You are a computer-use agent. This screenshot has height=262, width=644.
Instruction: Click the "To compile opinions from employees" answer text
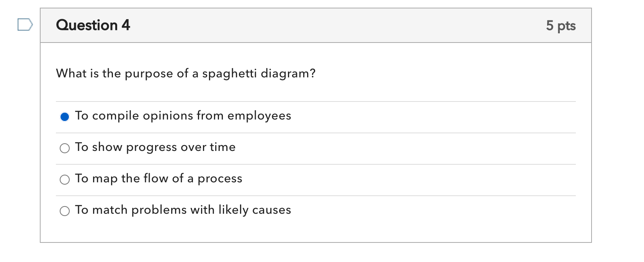pos(183,116)
